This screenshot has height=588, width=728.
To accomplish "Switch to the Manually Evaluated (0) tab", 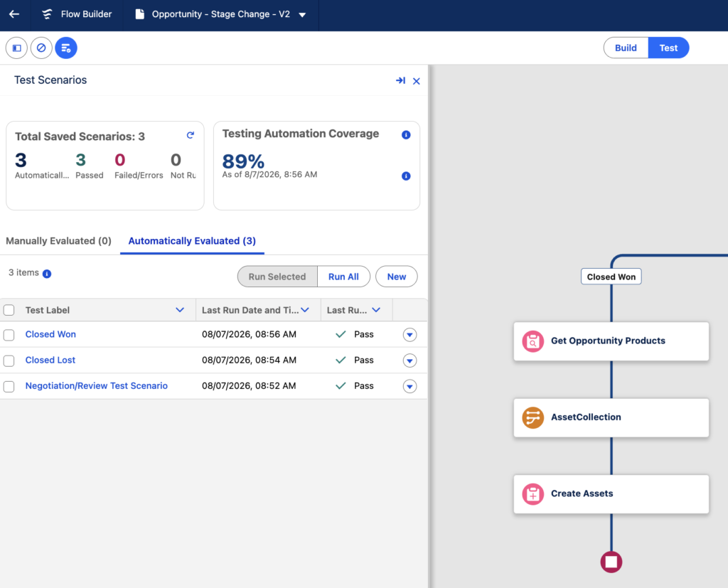I will pos(58,241).
